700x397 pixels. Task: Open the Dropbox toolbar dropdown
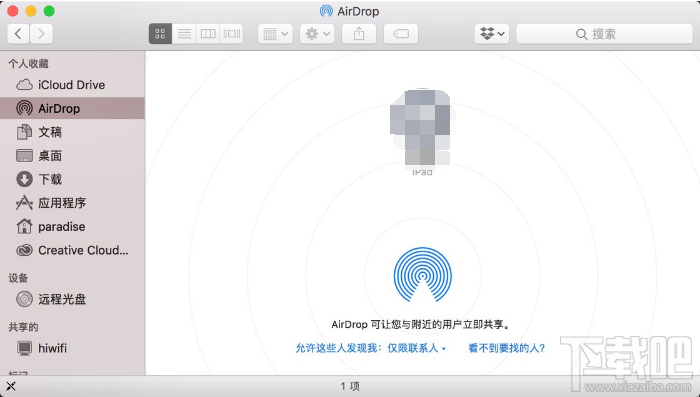(492, 34)
